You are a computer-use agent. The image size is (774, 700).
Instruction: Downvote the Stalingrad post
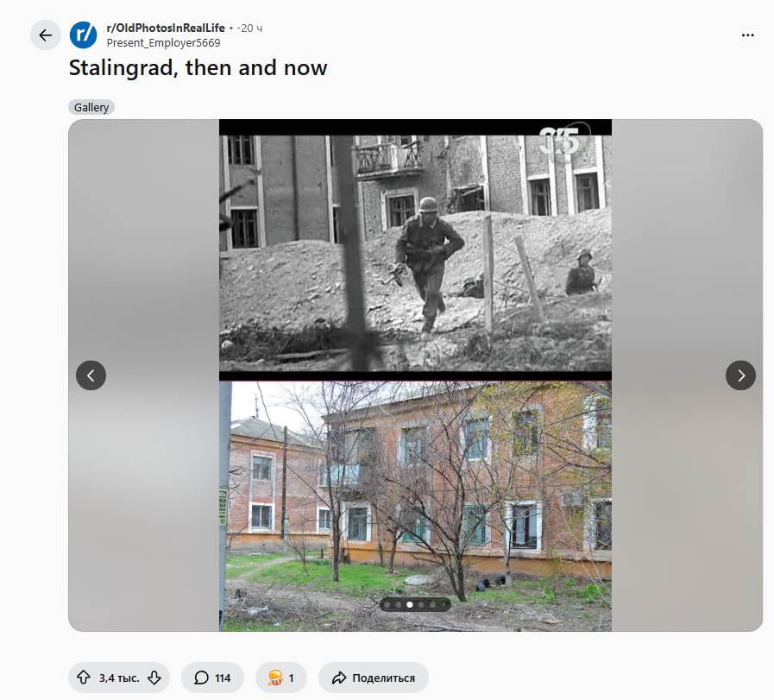154,678
